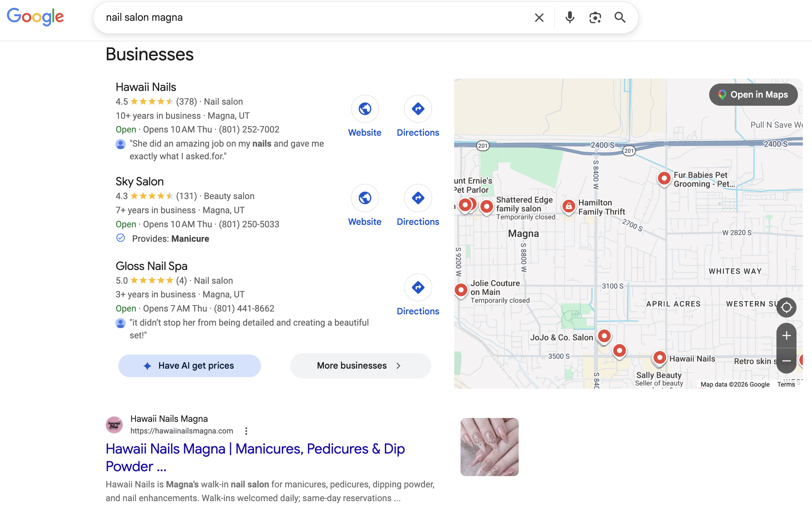Zoom in on the map
Viewport: 812px width, 511px height.
coord(786,335)
